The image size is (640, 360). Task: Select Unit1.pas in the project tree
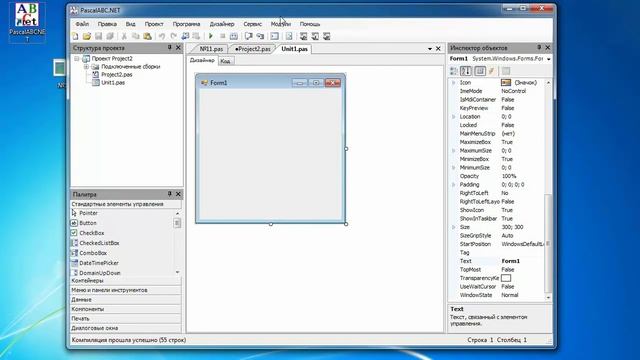113,82
